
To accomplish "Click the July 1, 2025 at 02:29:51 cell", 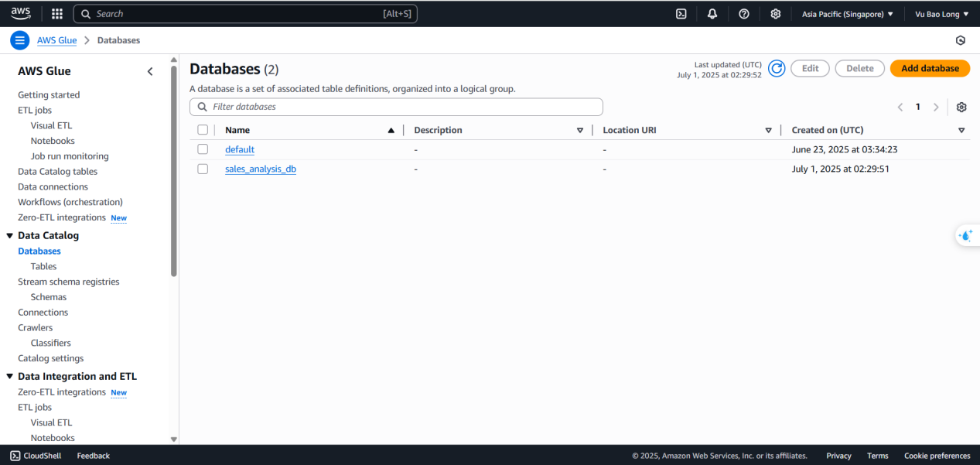I will click(x=841, y=169).
